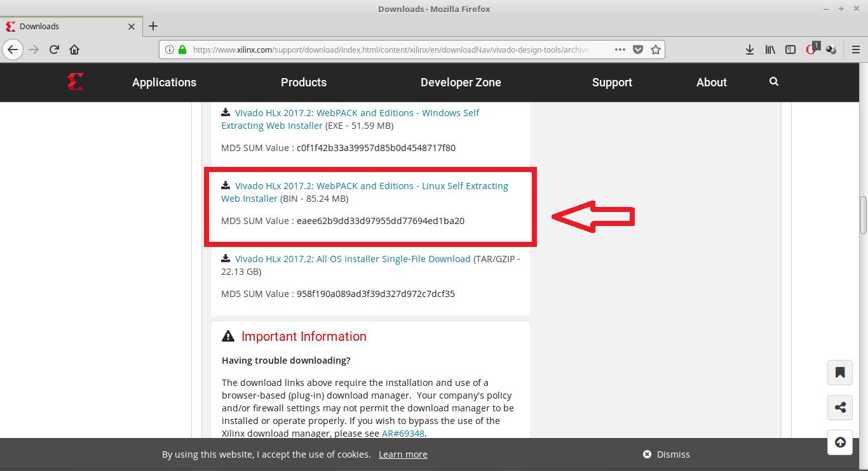Bookmark this page with the star icon

click(656, 50)
